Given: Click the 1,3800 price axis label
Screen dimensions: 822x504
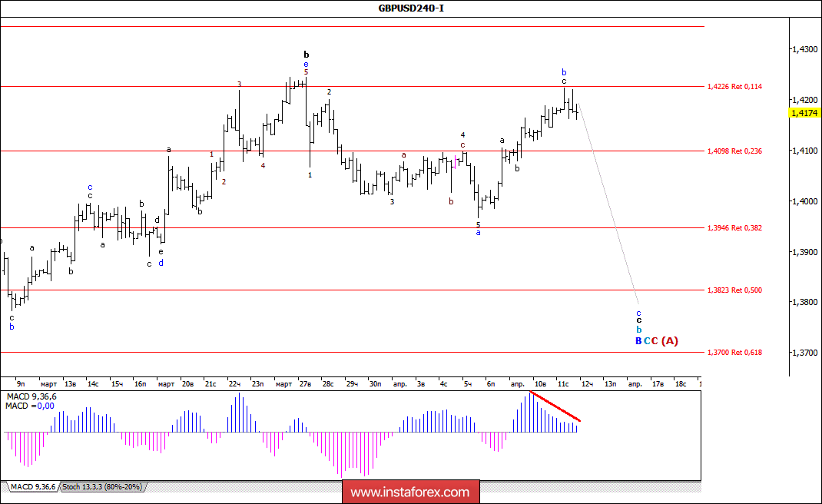Looking at the screenshot, I should point(804,302).
